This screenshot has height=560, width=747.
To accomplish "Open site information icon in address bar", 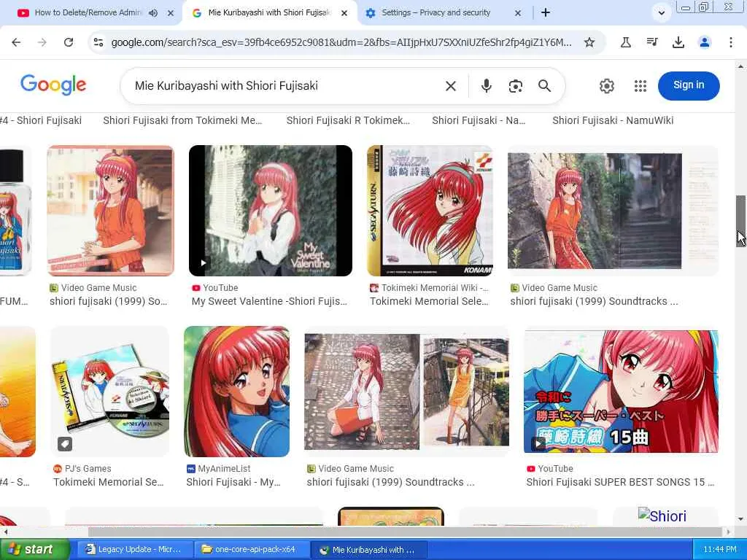I will pos(98,42).
